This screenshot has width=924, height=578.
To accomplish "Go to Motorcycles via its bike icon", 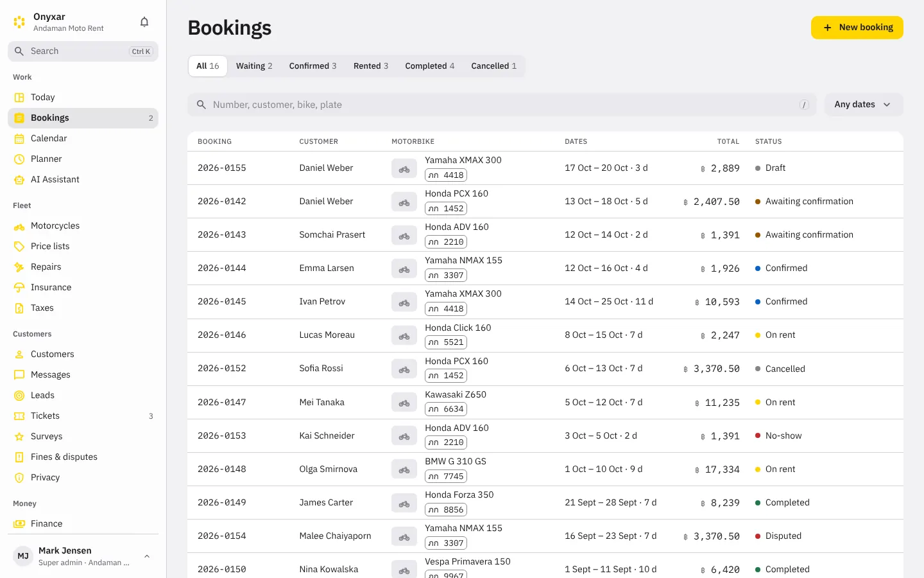I will click(19, 225).
